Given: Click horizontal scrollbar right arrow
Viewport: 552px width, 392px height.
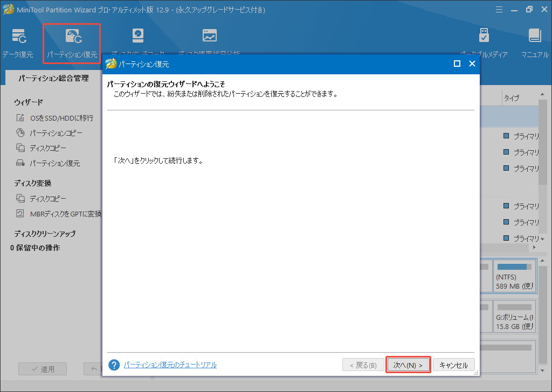Looking at the screenshot, I should pyautogui.click(x=534, y=248).
